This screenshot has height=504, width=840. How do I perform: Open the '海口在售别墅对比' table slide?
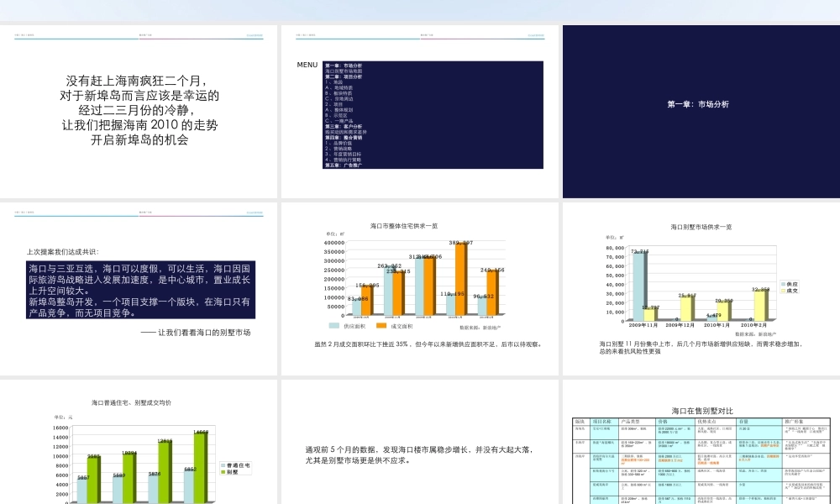[701, 442]
